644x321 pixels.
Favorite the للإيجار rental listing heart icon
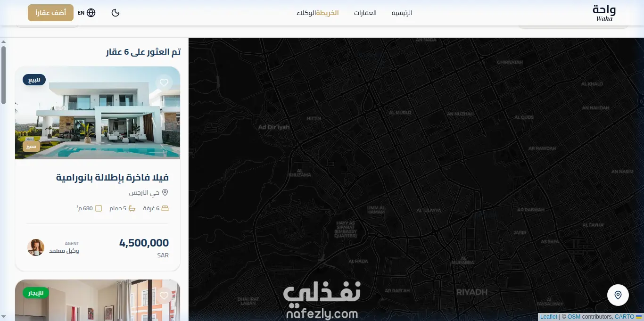coord(164,296)
